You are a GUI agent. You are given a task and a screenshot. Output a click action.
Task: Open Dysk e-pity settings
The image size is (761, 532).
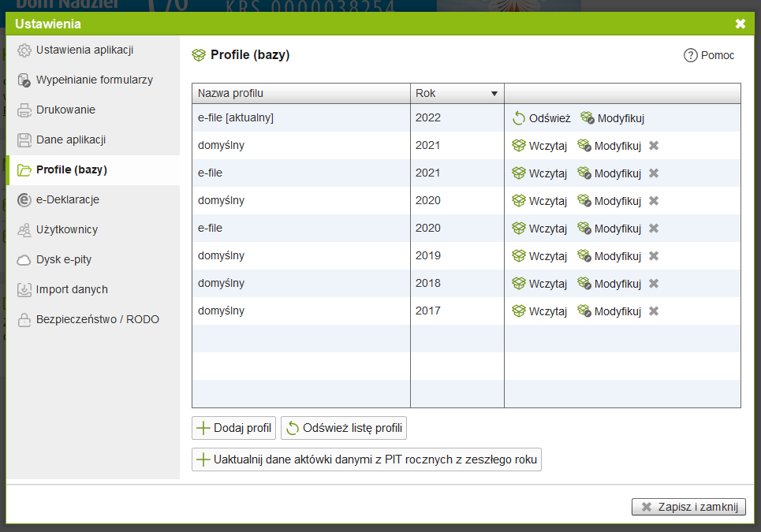point(64,259)
